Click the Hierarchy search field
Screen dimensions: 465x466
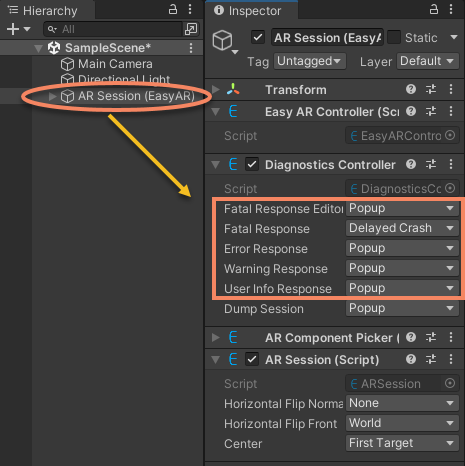point(113,29)
